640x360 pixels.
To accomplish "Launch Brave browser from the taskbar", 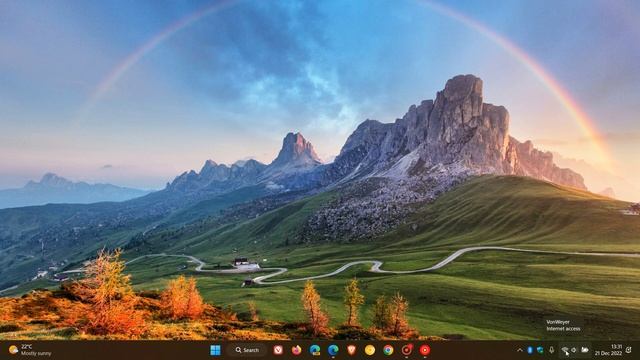I will click(351, 350).
